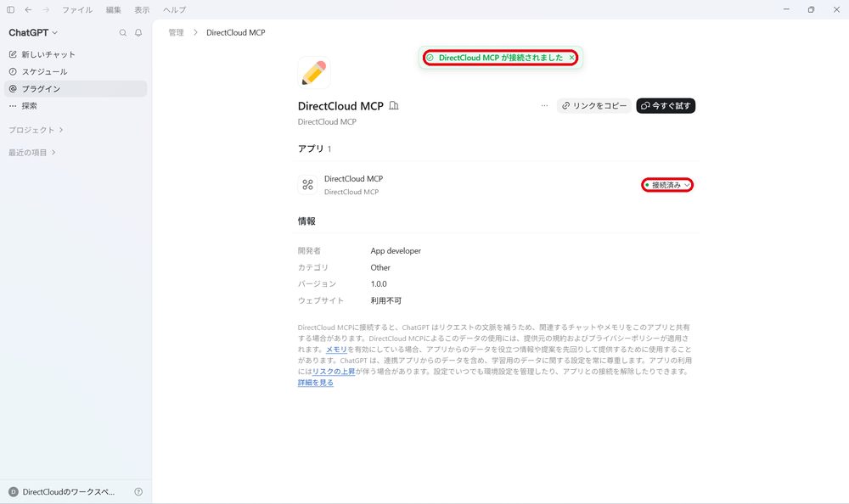Click the pencil app thumbnail

click(x=313, y=72)
